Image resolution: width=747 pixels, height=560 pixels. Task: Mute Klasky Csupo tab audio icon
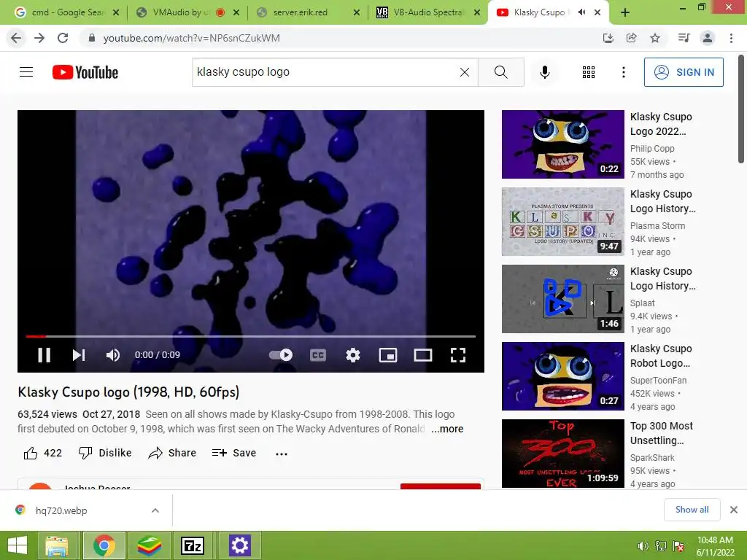click(581, 12)
